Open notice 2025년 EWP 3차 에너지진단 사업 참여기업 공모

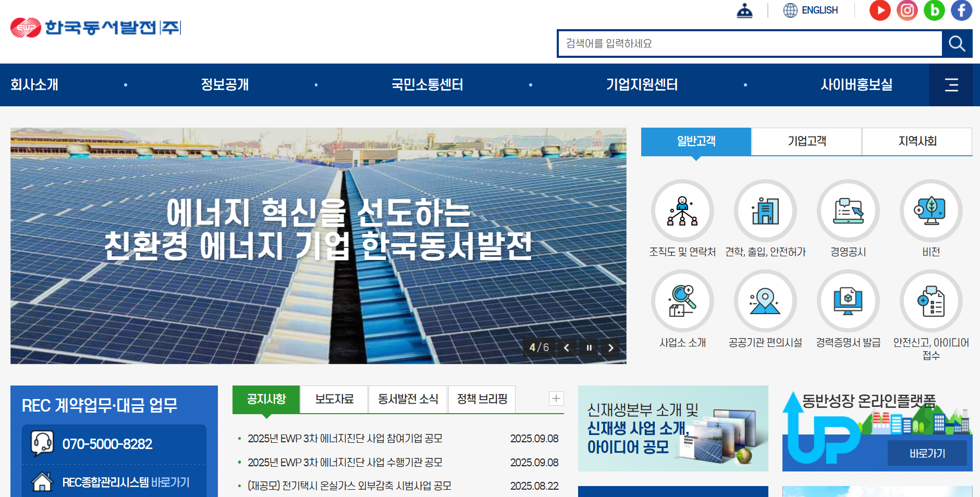pos(345,439)
